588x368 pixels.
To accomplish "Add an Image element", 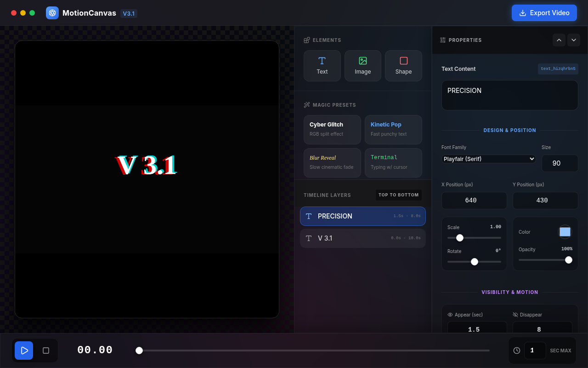I will [362, 65].
